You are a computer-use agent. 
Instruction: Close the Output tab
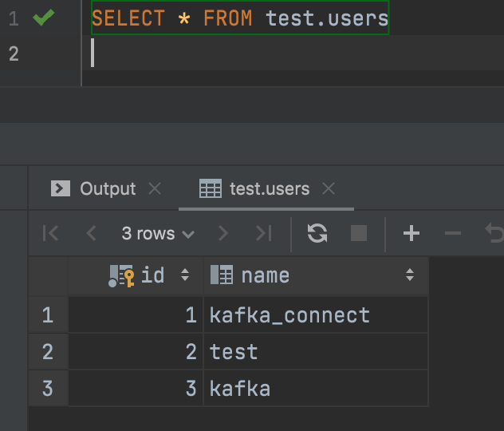point(155,189)
